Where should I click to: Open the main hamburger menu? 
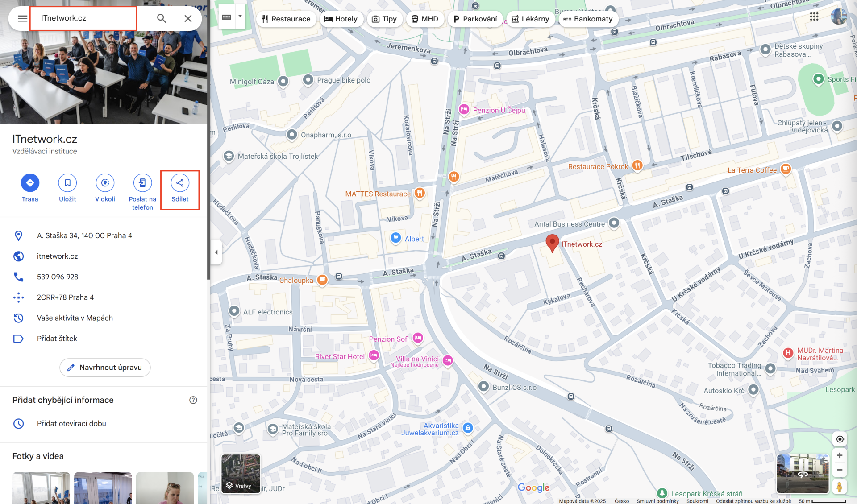click(x=22, y=18)
